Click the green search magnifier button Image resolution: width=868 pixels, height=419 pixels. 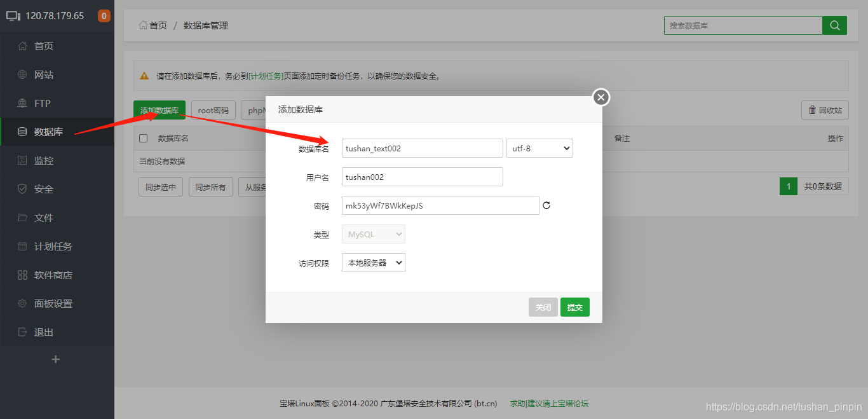coord(834,25)
